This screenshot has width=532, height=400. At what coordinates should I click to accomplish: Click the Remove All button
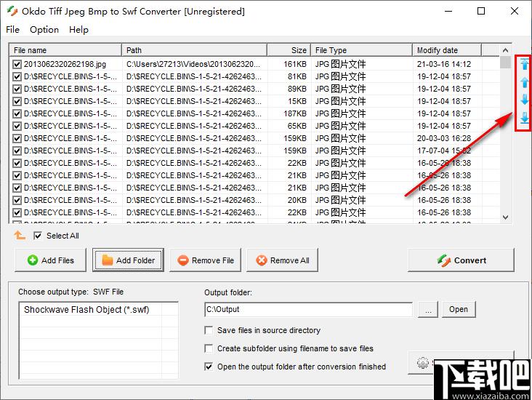(x=282, y=260)
